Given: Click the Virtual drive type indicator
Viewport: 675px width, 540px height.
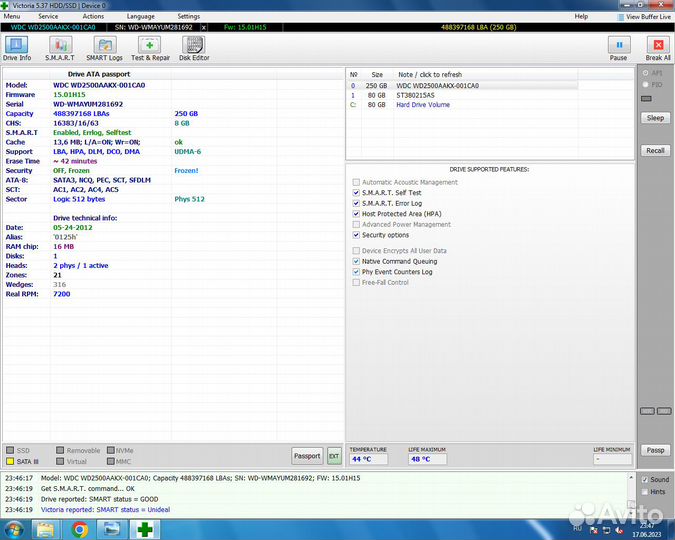Looking at the screenshot, I should pos(60,461).
